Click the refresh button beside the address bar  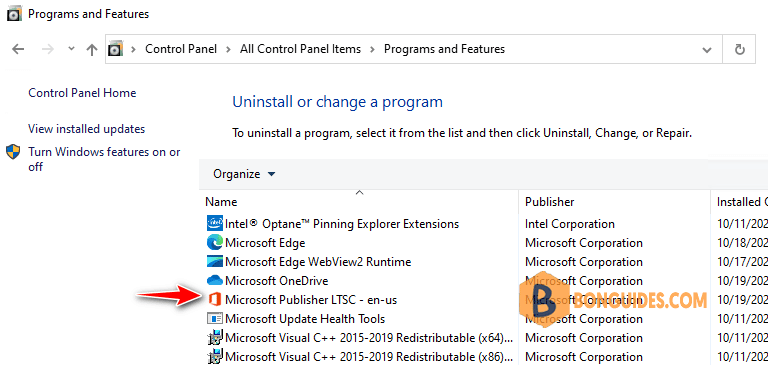[x=740, y=49]
